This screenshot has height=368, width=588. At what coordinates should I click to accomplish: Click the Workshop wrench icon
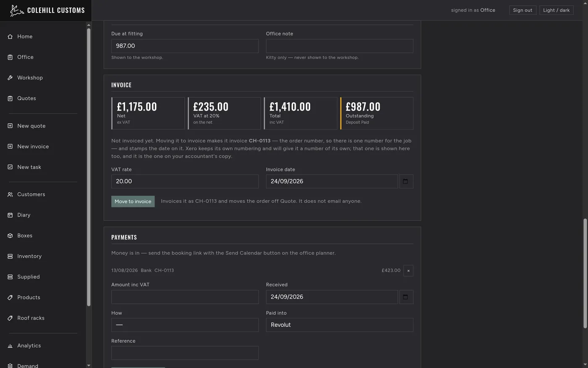(10, 78)
